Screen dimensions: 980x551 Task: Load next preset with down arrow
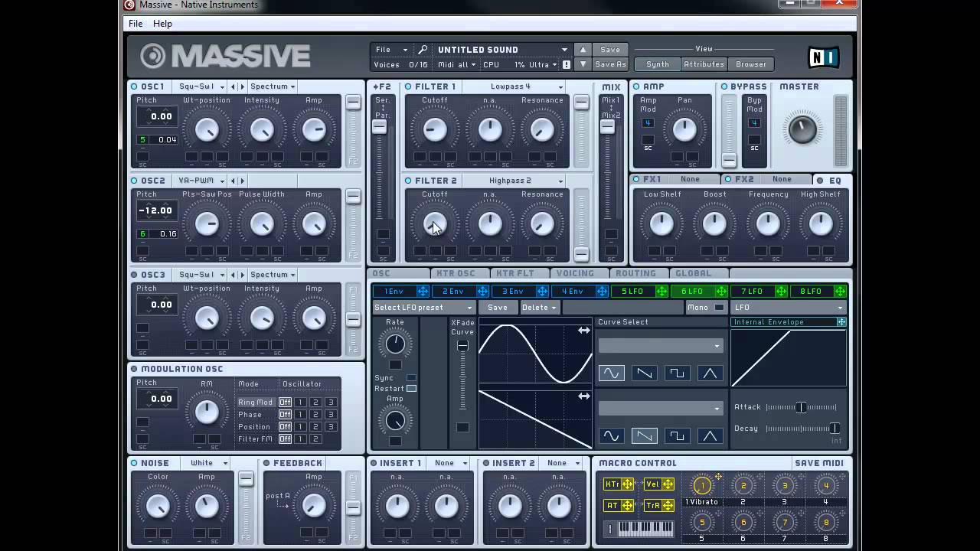coord(583,65)
